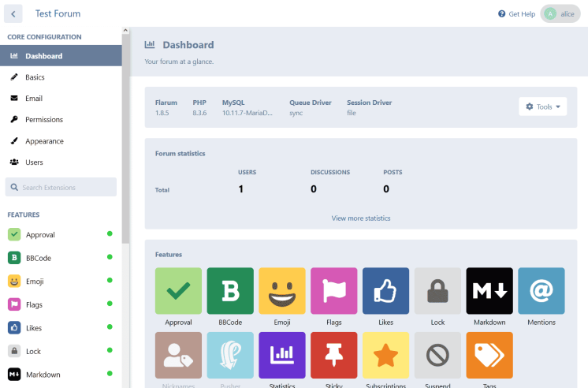
Task: Click the PHP version 8.3.6
Action: (x=199, y=113)
